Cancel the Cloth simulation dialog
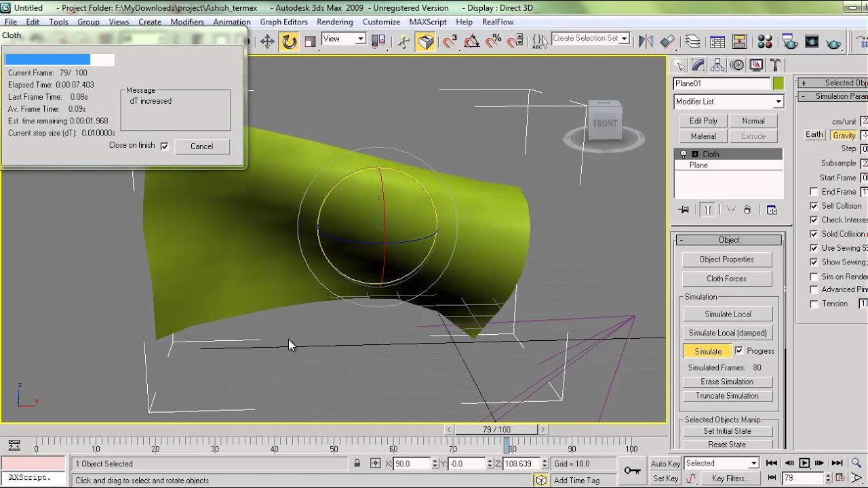 (201, 146)
